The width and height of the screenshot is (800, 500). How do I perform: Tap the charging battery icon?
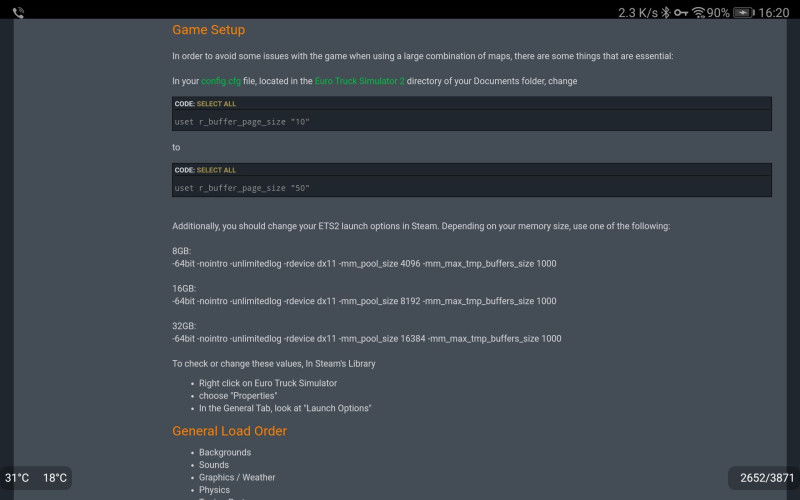pyautogui.click(x=744, y=13)
